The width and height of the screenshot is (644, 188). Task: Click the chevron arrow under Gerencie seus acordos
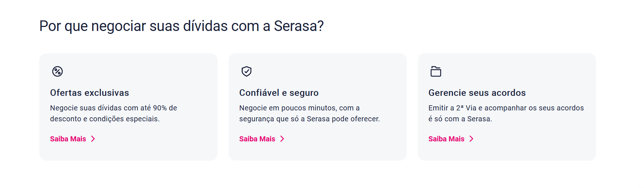[472, 139]
